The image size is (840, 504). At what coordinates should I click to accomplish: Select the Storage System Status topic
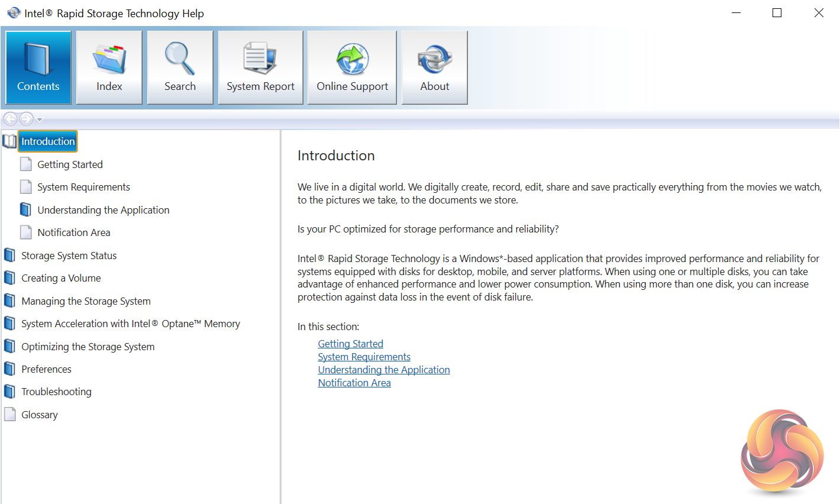(69, 256)
